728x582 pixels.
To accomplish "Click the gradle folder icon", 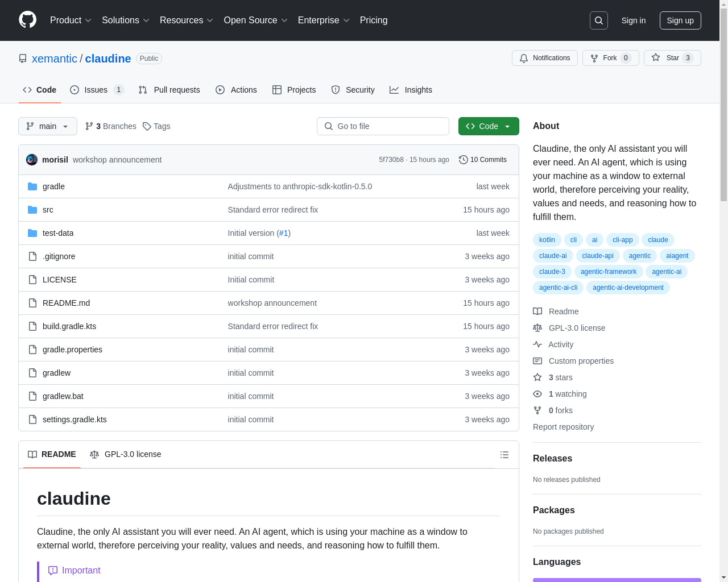I will [32, 186].
